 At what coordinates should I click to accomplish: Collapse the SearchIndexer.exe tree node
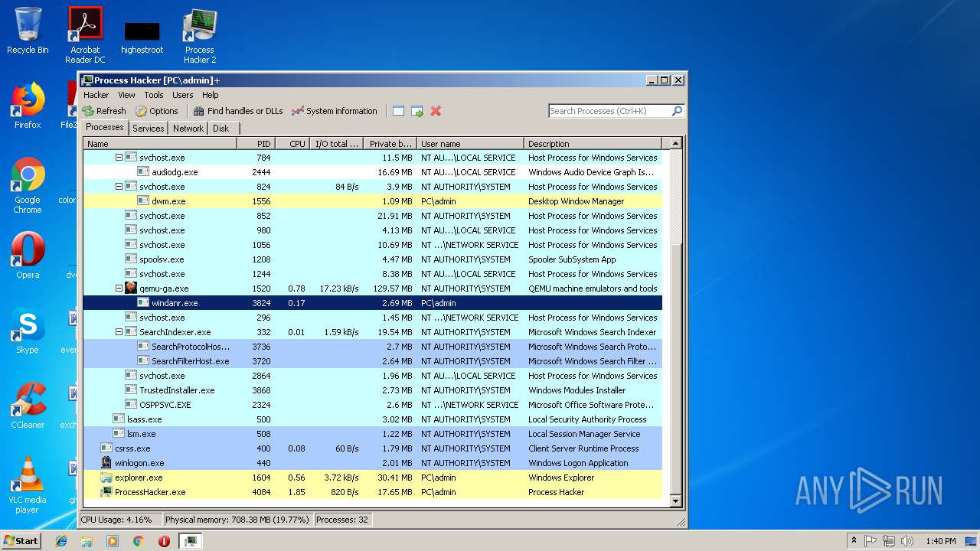(119, 332)
